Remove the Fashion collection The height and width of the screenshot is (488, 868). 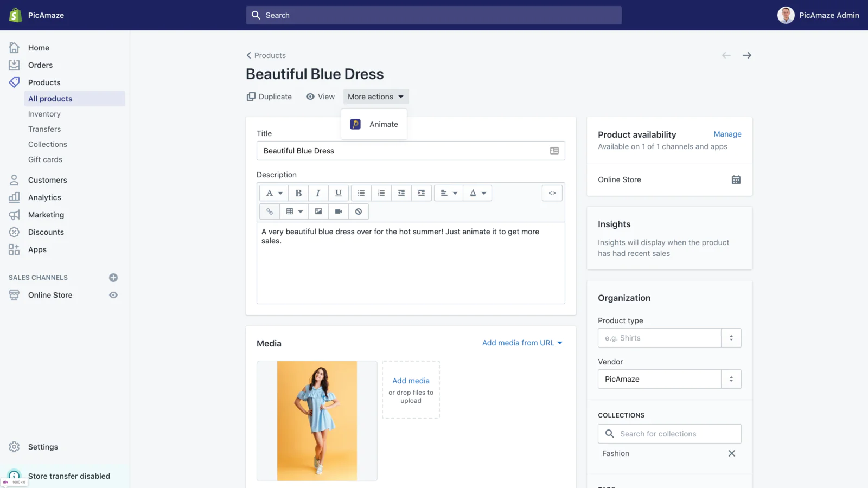[732, 453]
